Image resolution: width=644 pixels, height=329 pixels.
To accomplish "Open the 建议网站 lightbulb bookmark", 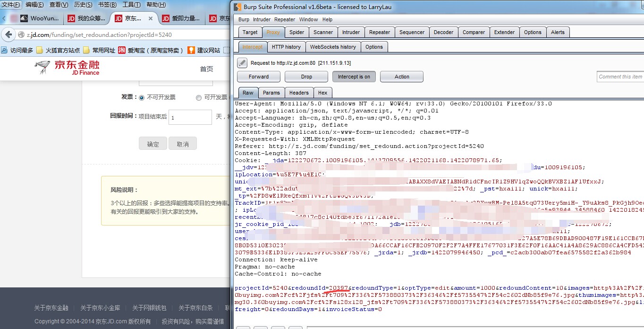I will point(203,50).
